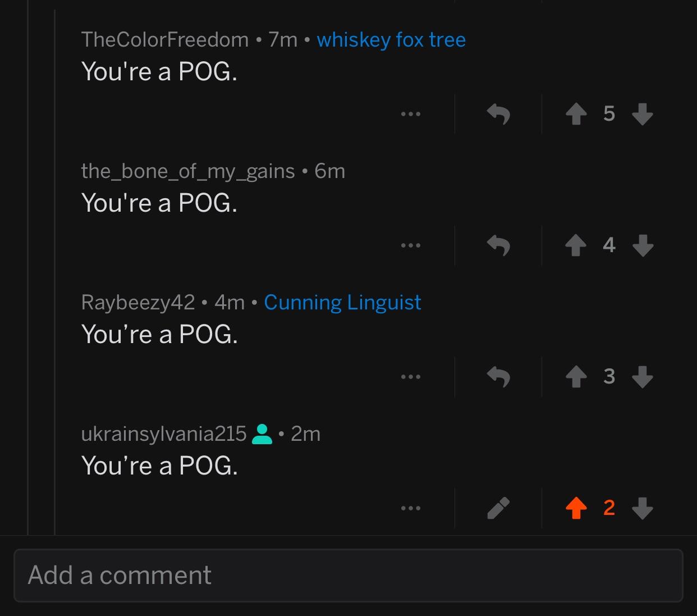This screenshot has height=616, width=697.
Task: Focus the Add a comment field
Action: click(349, 576)
